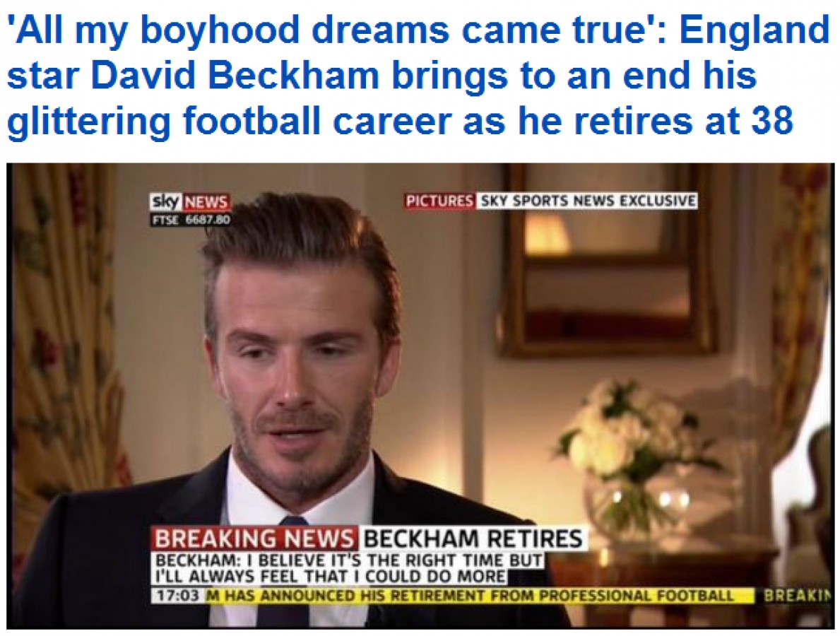The image size is (840, 636).
Task: Click the BECKHAM RETIRES caption
Action: [473, 538]
